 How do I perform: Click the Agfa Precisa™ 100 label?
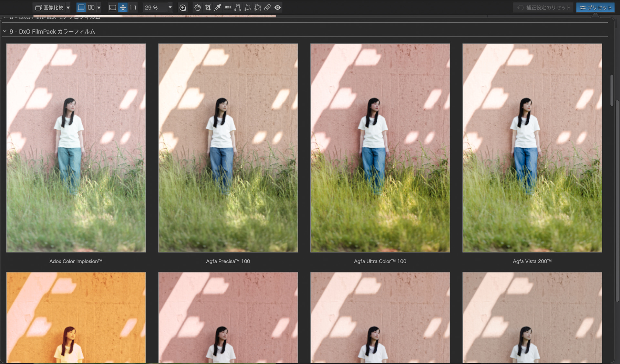(x=228, y=261)
